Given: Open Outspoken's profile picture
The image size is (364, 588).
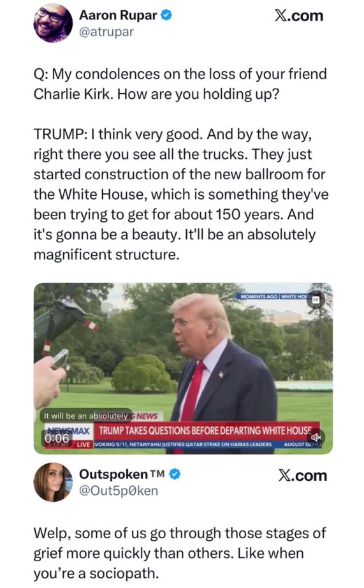Looking at the screenshot, I should tap(53, 482).
